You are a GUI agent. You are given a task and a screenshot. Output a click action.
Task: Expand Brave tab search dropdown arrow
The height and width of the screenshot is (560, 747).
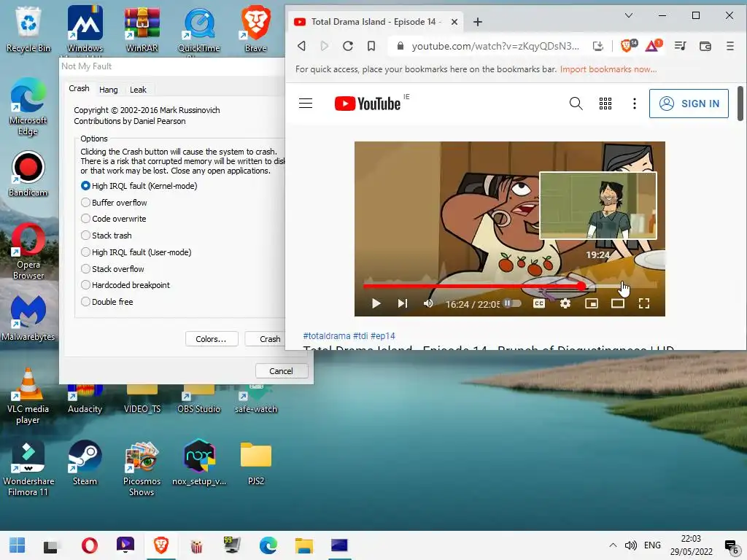(628, 15)
